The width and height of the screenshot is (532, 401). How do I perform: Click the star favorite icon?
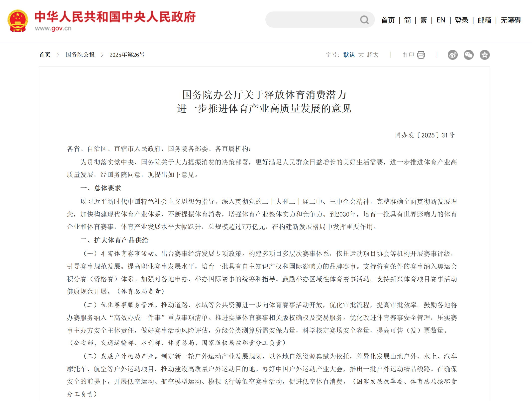click(484, 55)
